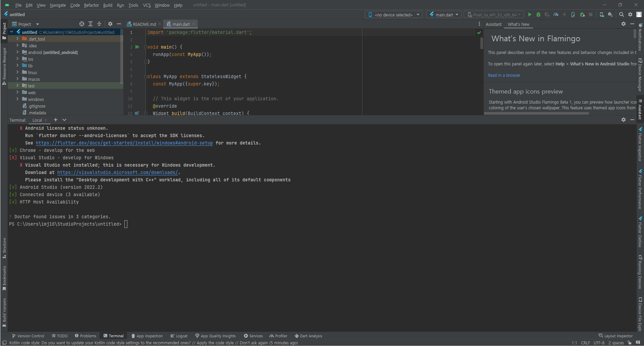This screenshot has height=346, width=644.
Task: Click Flutter Attach device icon
Action: point(573,14)
